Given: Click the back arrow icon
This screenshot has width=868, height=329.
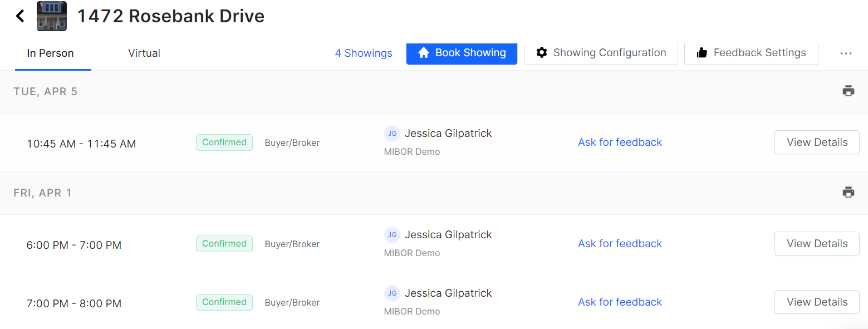Looking at the screenshot, I should click(x=20, y=16).
